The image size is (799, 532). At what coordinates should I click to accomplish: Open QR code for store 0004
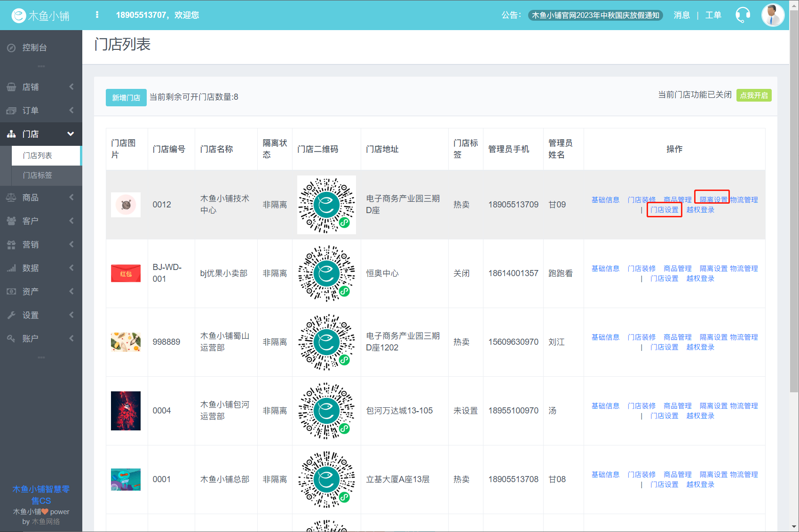point(326,411)
